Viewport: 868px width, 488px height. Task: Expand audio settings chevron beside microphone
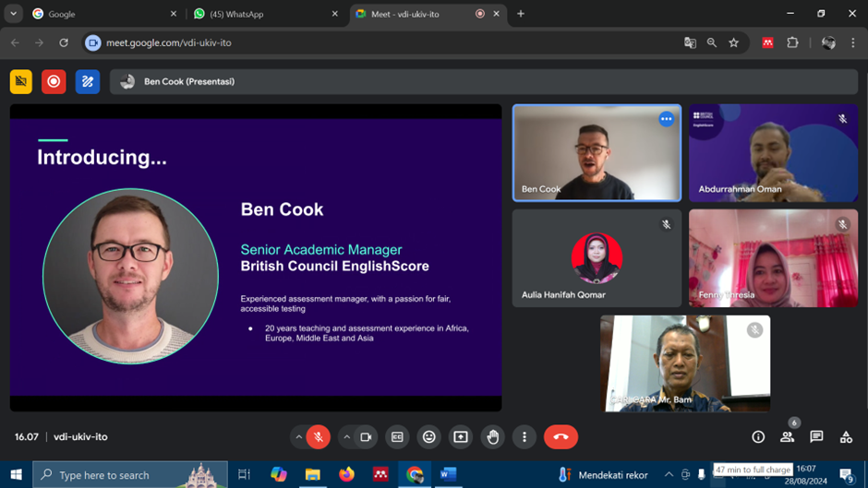[x=298, y=437]
